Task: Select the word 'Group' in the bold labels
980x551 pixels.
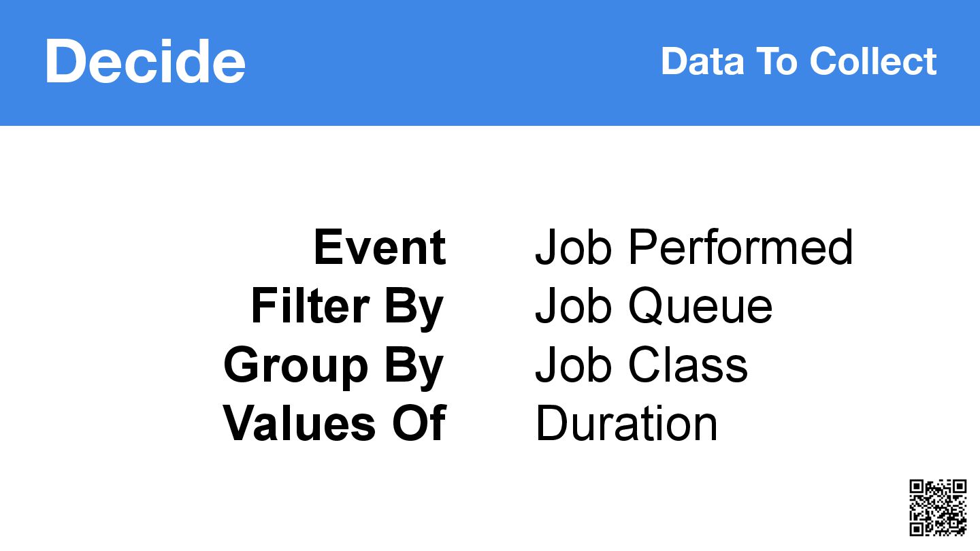Action: [296, 366]
